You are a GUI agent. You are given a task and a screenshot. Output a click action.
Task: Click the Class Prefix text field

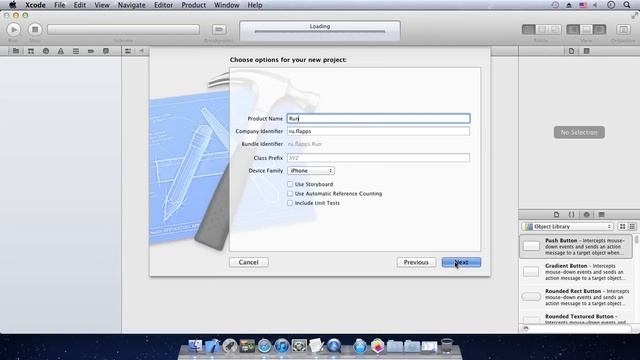coord(378,158)
